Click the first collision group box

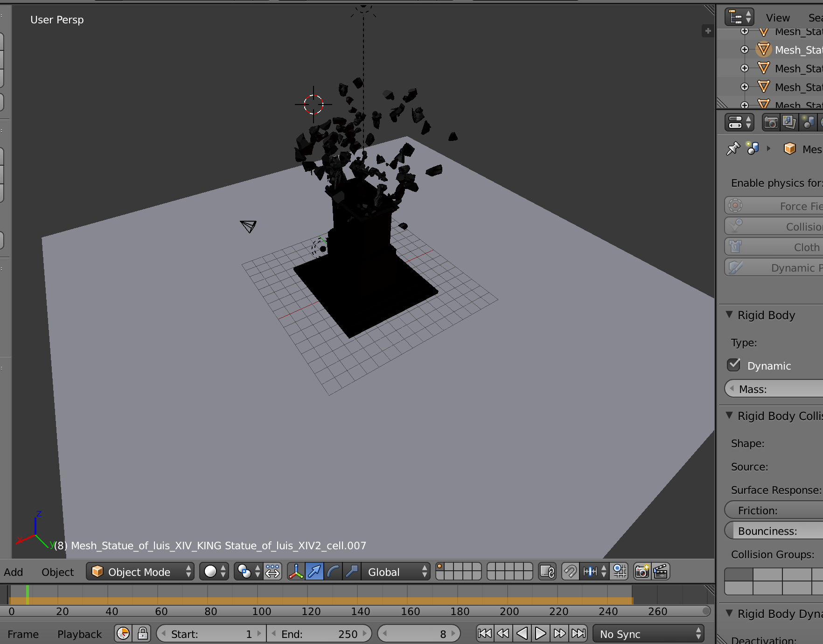click(x=739, y=574)
